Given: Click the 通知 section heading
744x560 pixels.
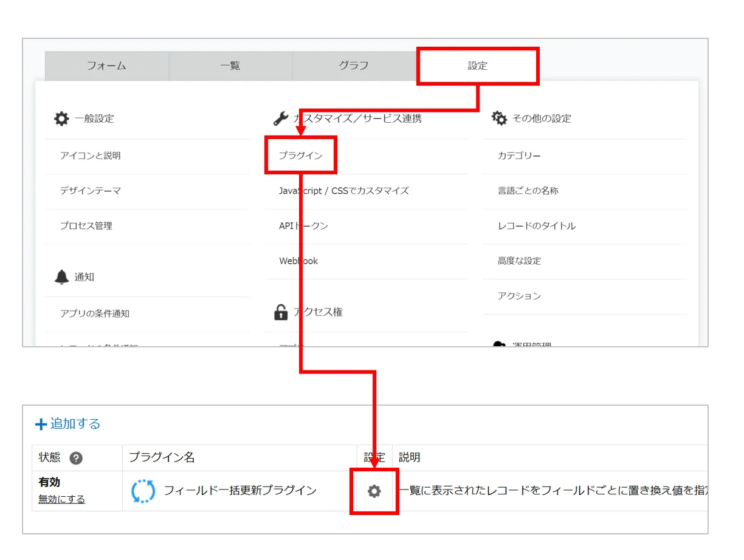Looking at the screenshot, I should coord(84,277).
